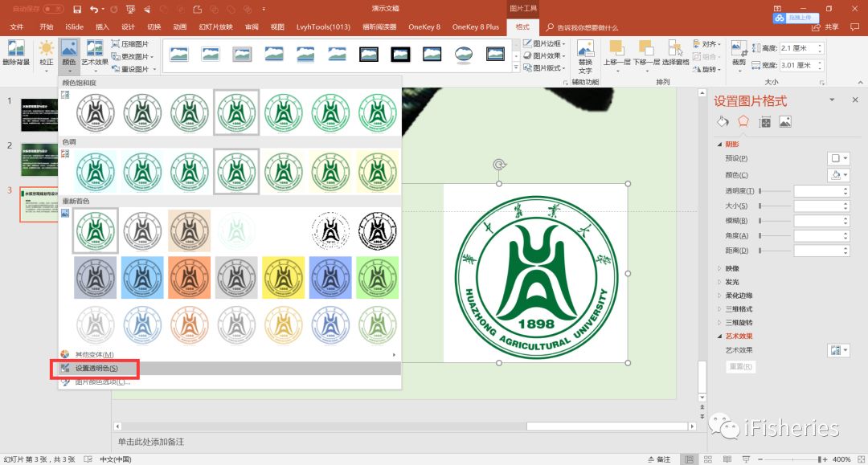Click the 删除背景 remove background icon
This screenshot has width=868, height=465.
16,53
